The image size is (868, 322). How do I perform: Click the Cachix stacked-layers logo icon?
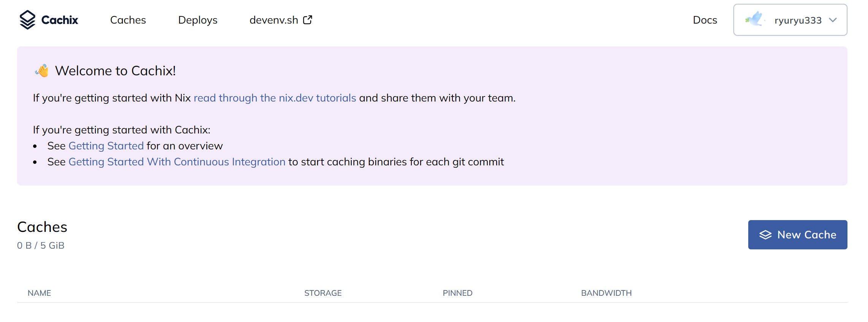click(x=27, y=20)
